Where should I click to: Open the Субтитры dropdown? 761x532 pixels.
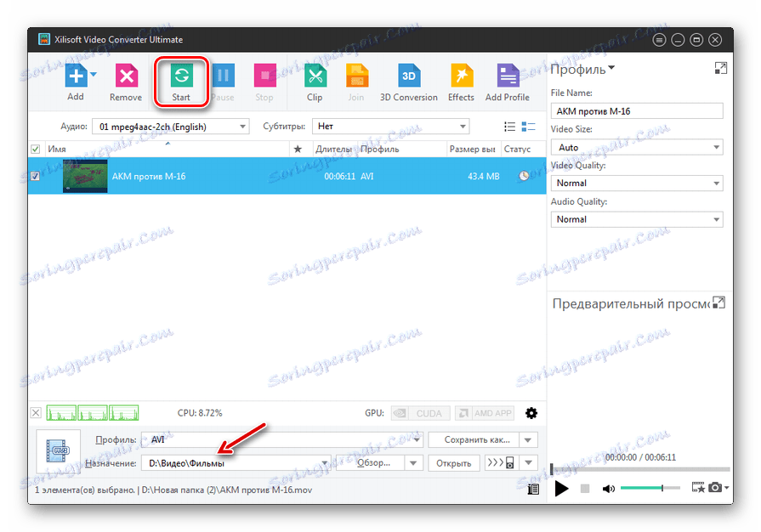click(x=390, y=127)
